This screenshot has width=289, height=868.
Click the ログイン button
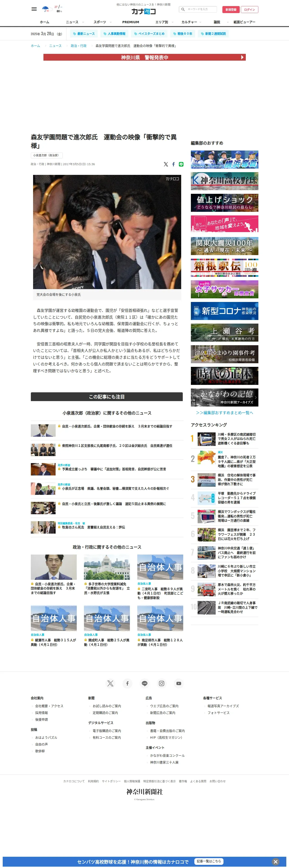click(x=250, y=9)
